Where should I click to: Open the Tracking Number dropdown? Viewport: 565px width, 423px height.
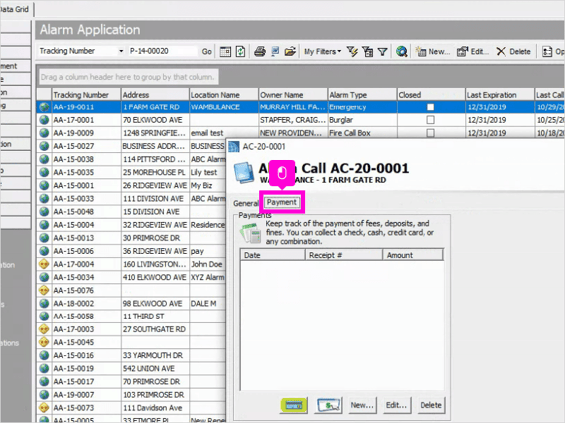(121, 51)
